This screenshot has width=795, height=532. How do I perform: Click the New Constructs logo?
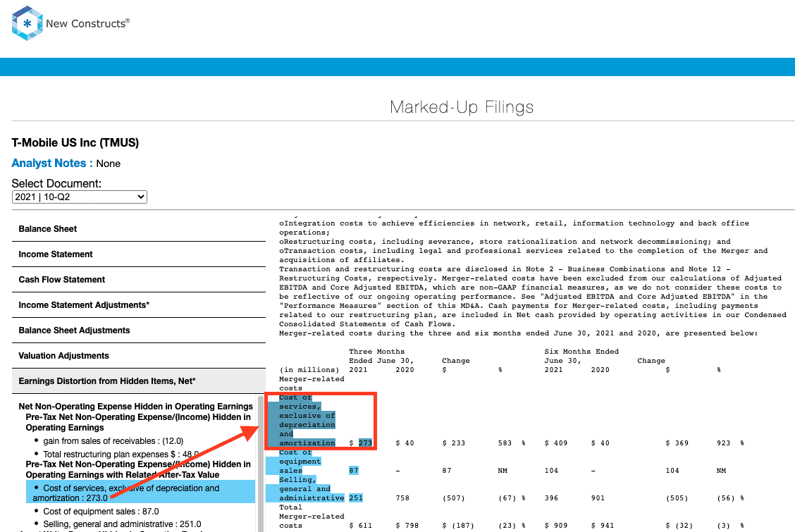[70, 23]
